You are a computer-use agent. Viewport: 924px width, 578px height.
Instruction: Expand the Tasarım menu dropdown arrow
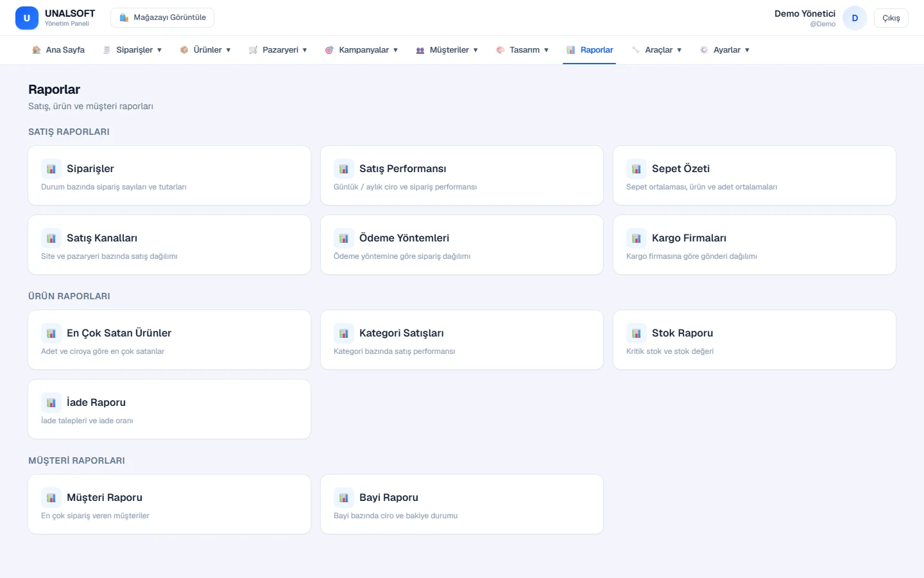546,50
